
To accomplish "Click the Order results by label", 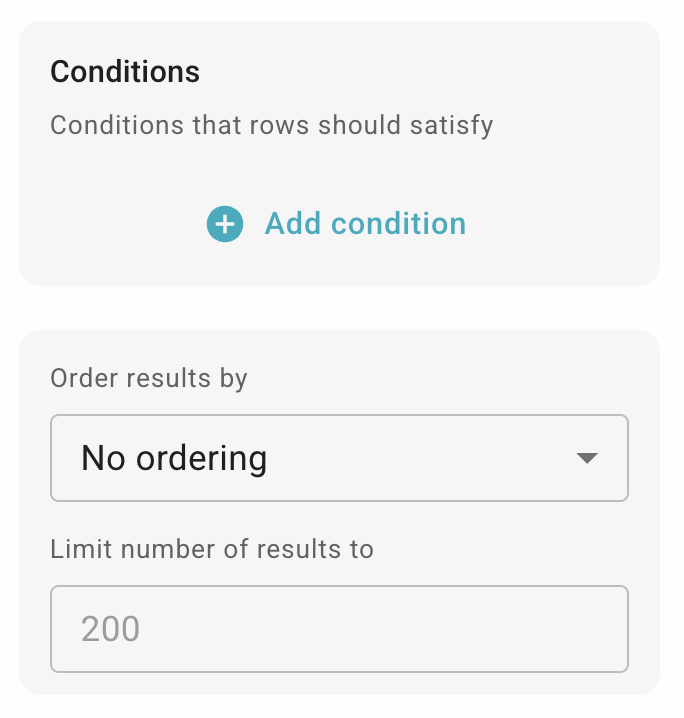I will pos(149,379).
